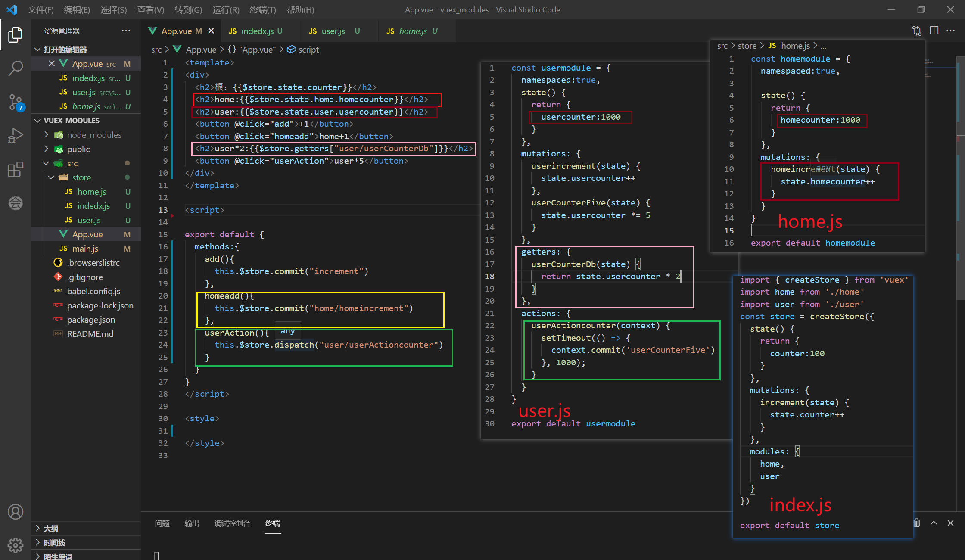
Task: Switch to the user.js editor tab
Action: [333, 31]
